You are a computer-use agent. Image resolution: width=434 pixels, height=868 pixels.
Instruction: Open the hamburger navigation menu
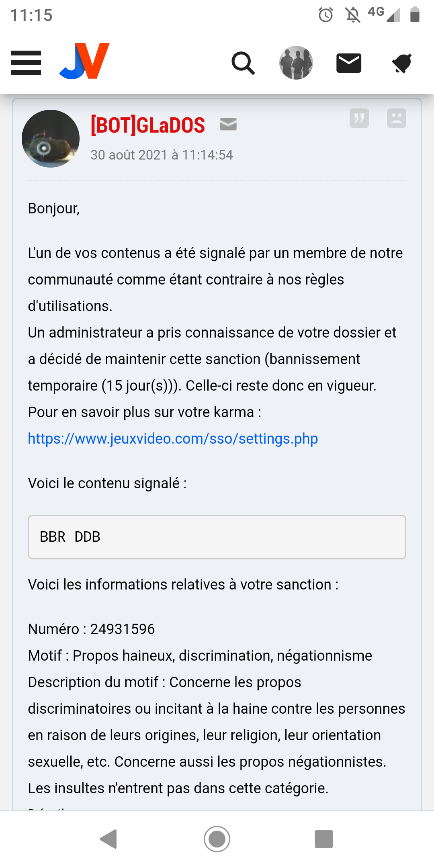(26, 63)
